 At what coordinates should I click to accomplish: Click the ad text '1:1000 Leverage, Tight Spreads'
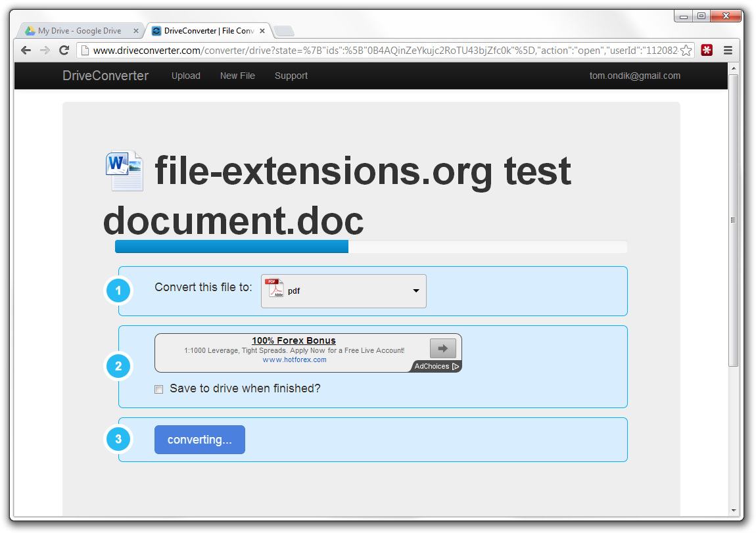[x=236, y=350]
